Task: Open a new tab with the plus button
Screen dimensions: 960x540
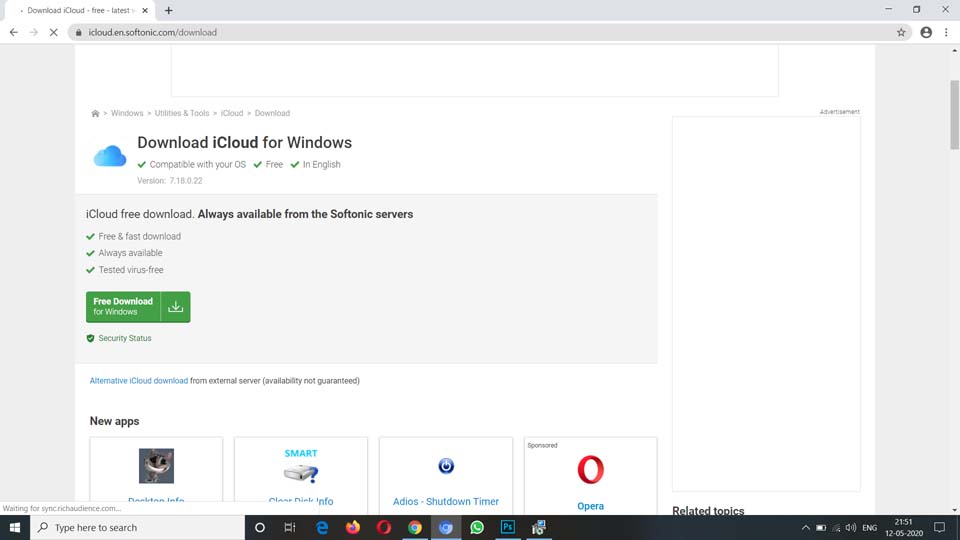Action: (x=168, y=10)
